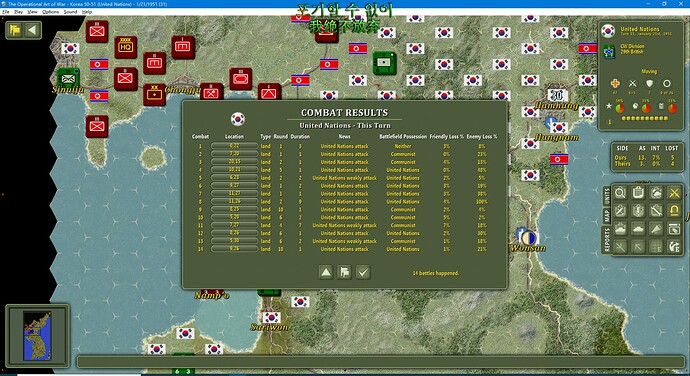Screen dimensions: 690x376
Task: Click the location button for combat 8
Action: point(234,201)
